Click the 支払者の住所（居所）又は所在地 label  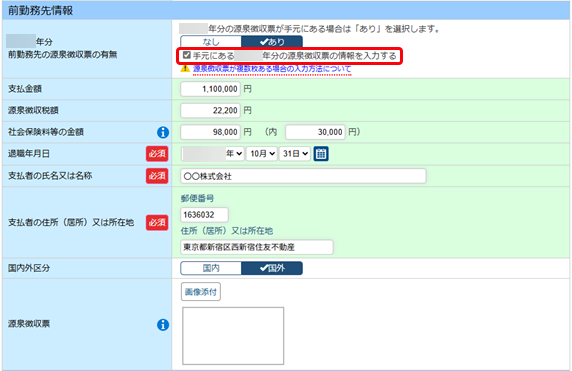[71, 223]
